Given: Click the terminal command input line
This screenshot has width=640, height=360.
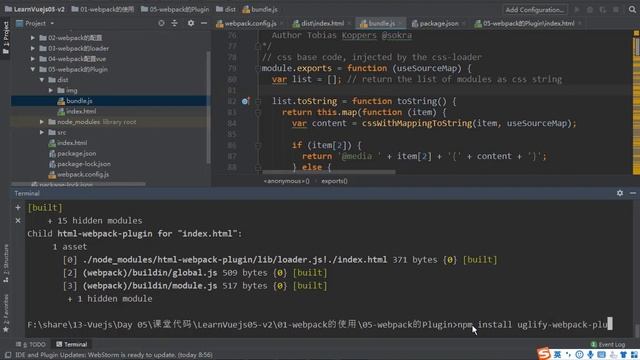Looking at the screenshot, I should point(320,325).
